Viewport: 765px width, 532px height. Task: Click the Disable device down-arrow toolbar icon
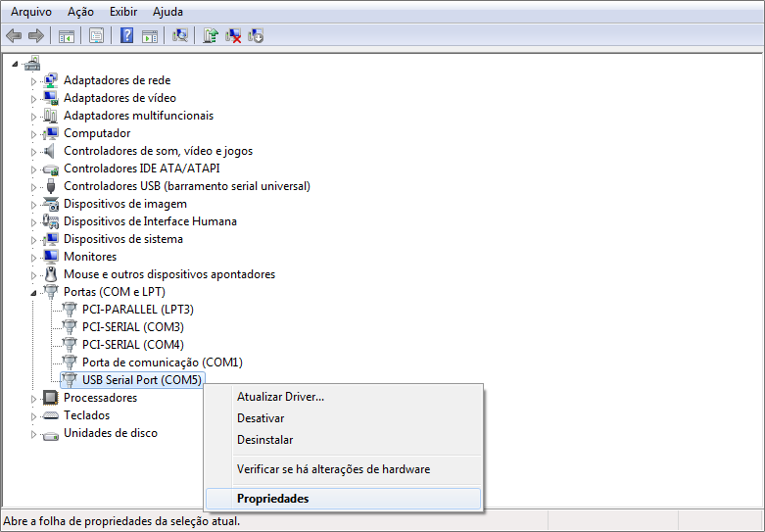[x=256, y=36]
